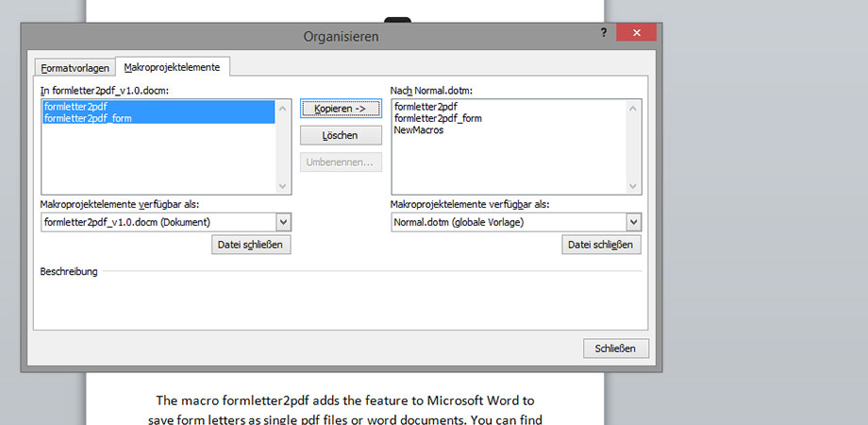Click Datei schließen under the left list
Screen dimensions: 868x425
(x=251, y=245)
